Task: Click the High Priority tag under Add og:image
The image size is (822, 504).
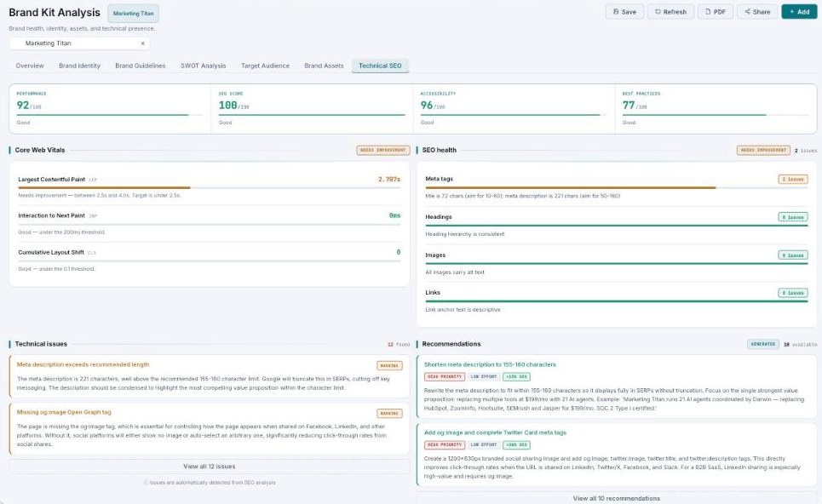Action: tap(445, 444)
